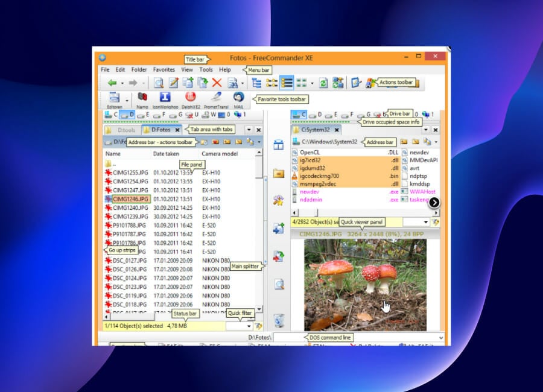
Task: Switch to small icons view button
Action: pyautogui.click(x=271, y=83)
